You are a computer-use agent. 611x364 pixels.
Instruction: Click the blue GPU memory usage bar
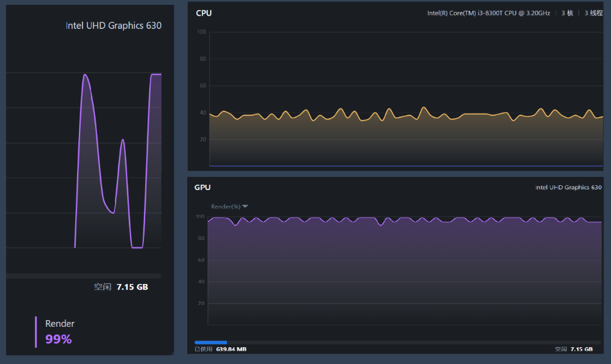[211, 342]
